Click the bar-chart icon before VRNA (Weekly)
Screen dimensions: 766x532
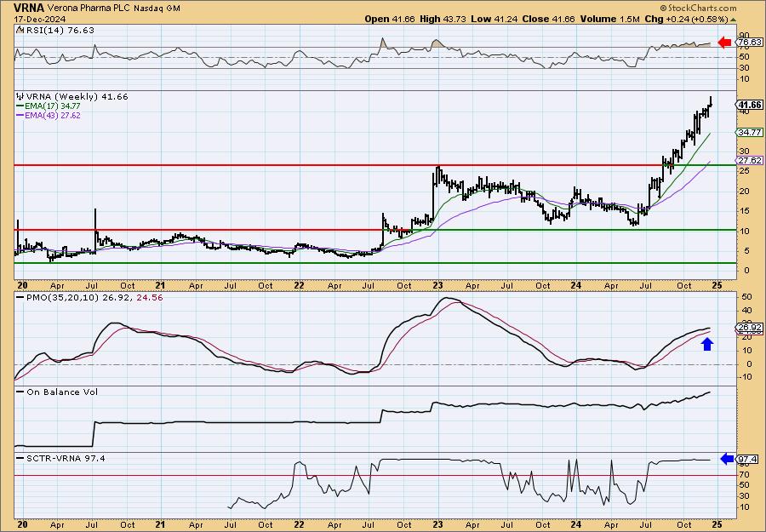click(x=20, y=97)
